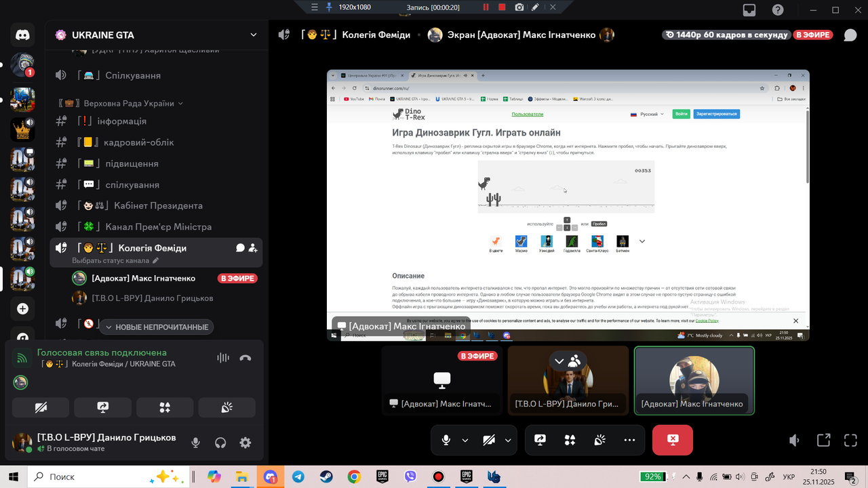Change stream quality 1440p 60 кадров

pyautogui.click(x=726, y=35)
